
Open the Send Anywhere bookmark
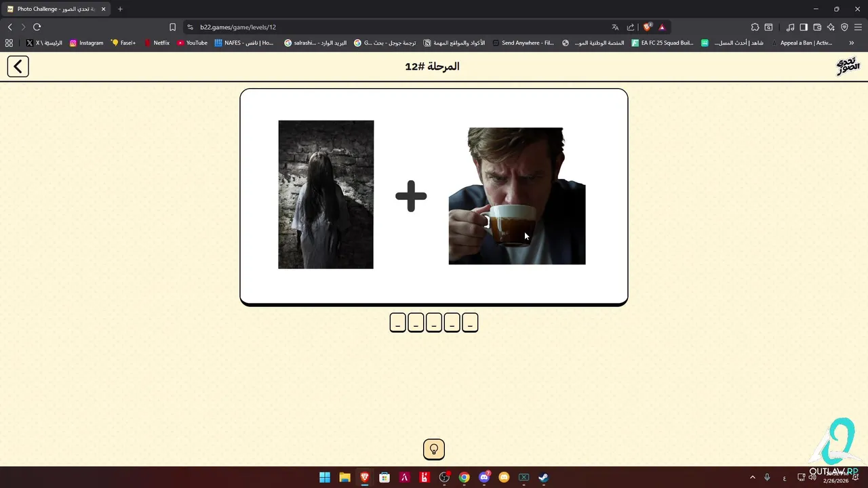pyautogui.click(x=523, y=43)
